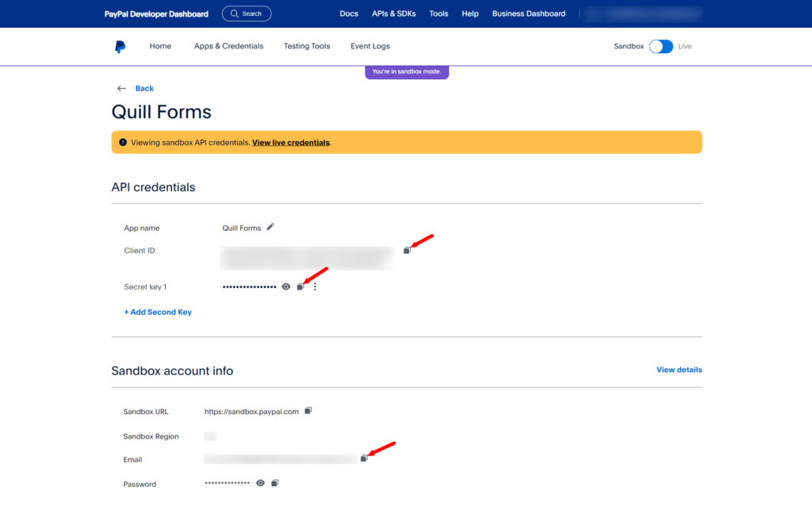Open APIs & SDKs menu

click(x=393, y=14)
